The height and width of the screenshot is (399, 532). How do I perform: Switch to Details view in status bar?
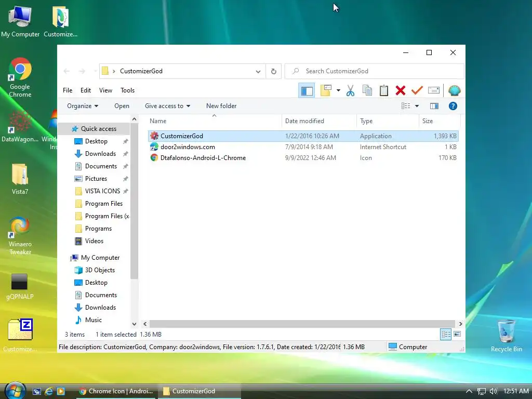tap(446, 335)
